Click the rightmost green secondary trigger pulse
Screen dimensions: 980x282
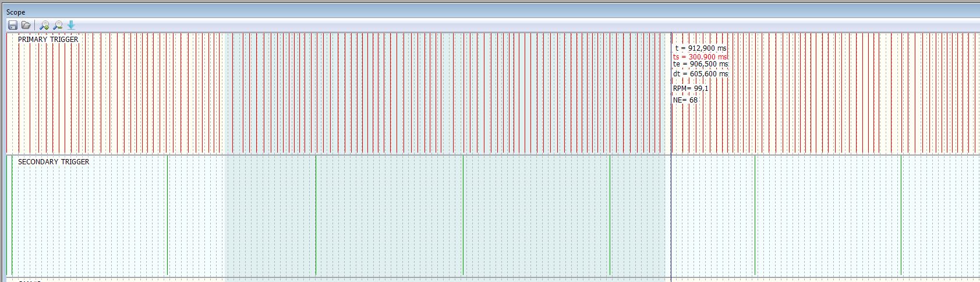tap(901, 216)
